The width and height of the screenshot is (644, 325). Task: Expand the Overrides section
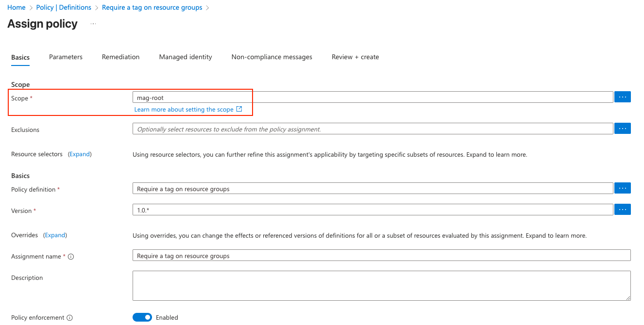55,235
